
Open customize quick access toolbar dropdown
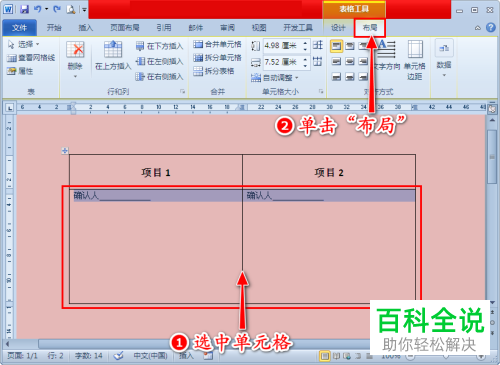click(x=84, y=10)
